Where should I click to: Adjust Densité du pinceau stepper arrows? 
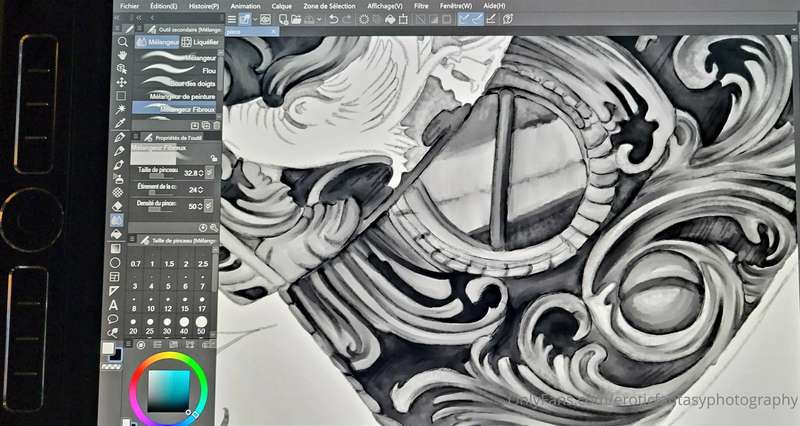click(x=201, y=206)
